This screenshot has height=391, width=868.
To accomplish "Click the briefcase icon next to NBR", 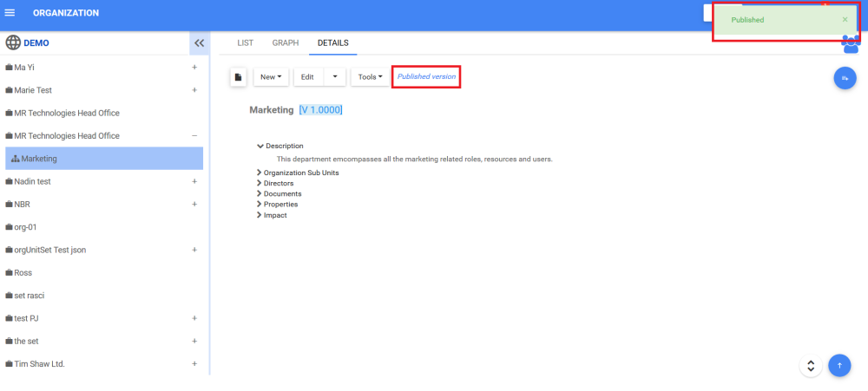I will pos(9,205).
